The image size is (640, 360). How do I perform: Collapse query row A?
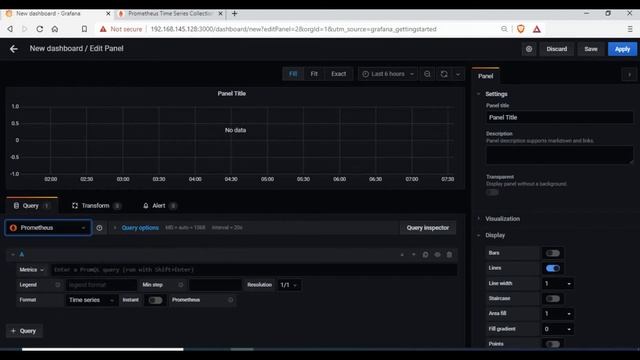click(13, 254)
